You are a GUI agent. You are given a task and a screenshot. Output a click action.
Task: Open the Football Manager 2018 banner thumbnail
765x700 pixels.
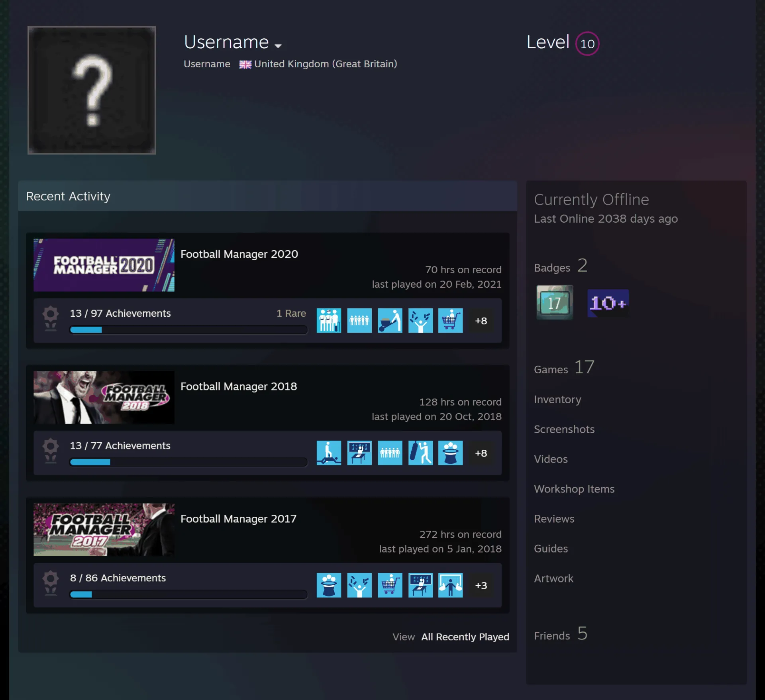pyautogui.click(x=104, y=397)
